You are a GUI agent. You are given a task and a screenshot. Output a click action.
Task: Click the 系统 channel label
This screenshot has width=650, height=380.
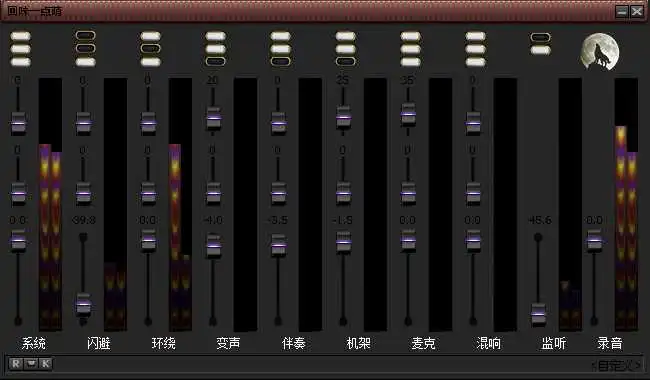pos(34,344)
